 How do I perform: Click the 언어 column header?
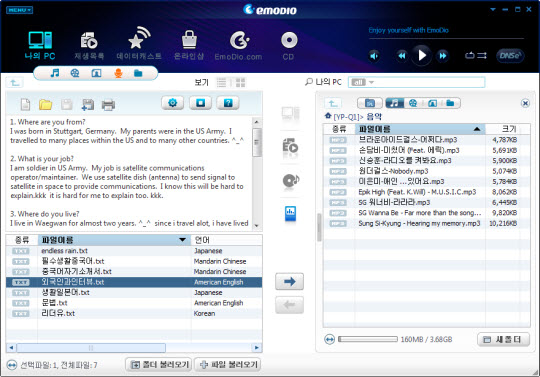point(227,240)
